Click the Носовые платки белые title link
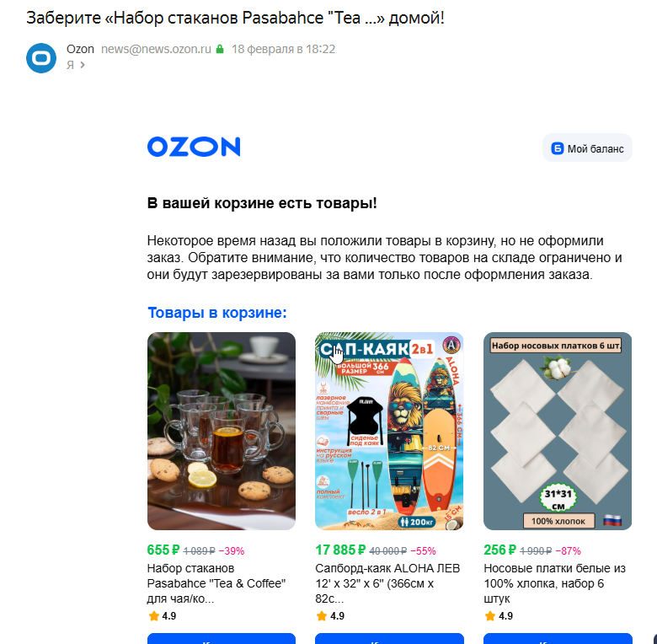 coord(554,583)
